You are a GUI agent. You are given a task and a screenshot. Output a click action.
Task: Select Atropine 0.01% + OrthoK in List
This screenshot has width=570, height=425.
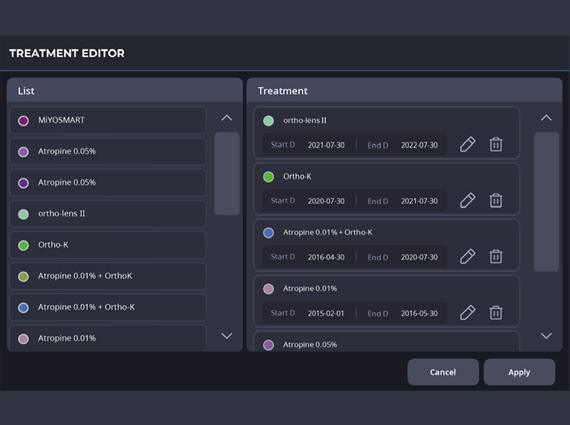click(108, 276)
